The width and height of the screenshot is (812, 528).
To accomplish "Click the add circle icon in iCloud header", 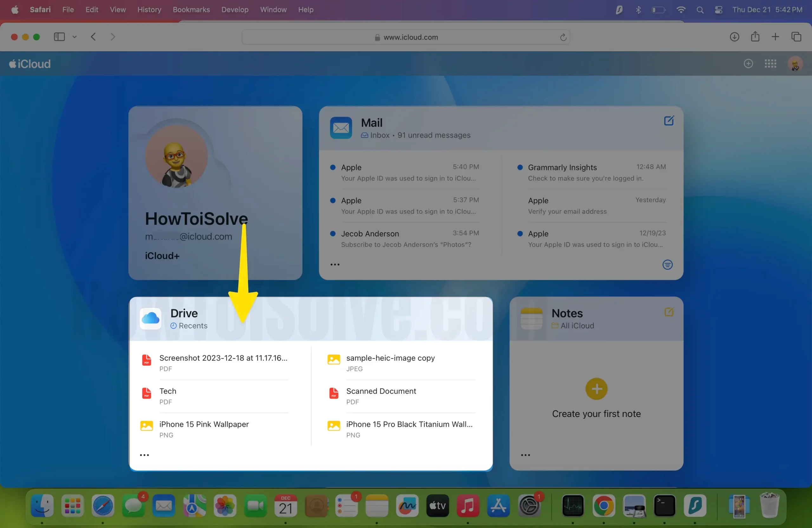I will coord(748,64).
